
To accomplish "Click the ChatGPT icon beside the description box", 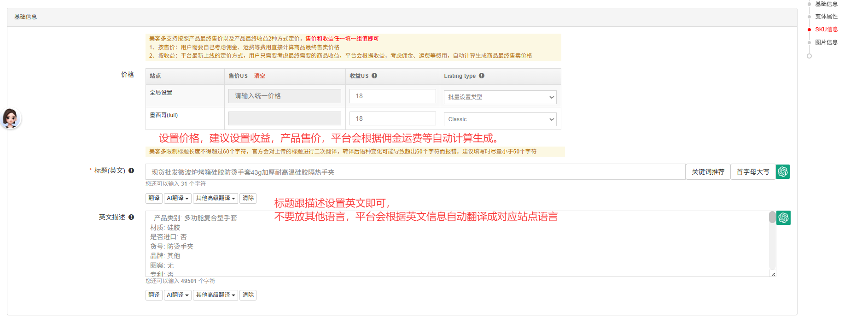I will pyautogui.click(x=783, y=218).
